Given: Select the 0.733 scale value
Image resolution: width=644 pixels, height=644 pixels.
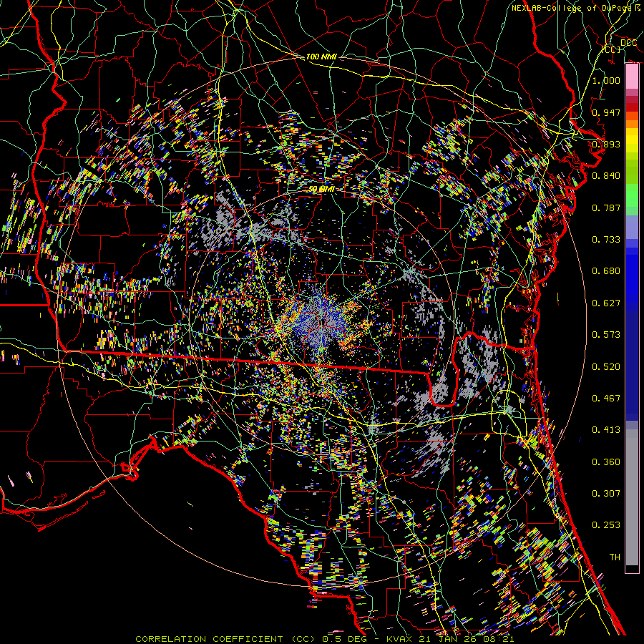Looking at the screenshot, I should pyautogui.click(x=606, y=240).
